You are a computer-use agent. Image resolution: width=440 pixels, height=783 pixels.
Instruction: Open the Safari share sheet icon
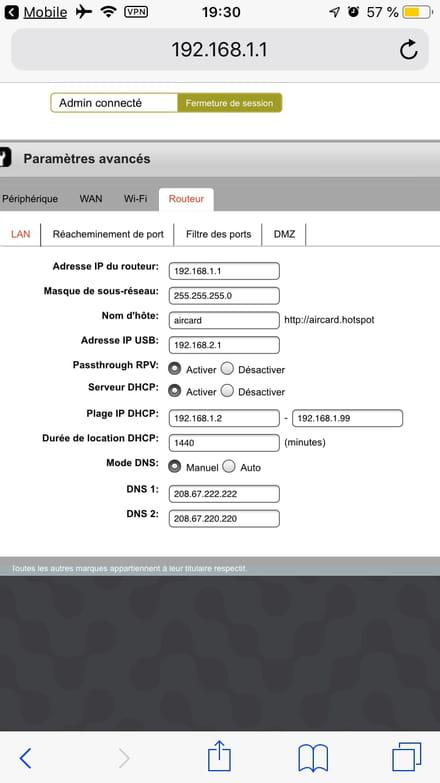(x=219, y=757)
